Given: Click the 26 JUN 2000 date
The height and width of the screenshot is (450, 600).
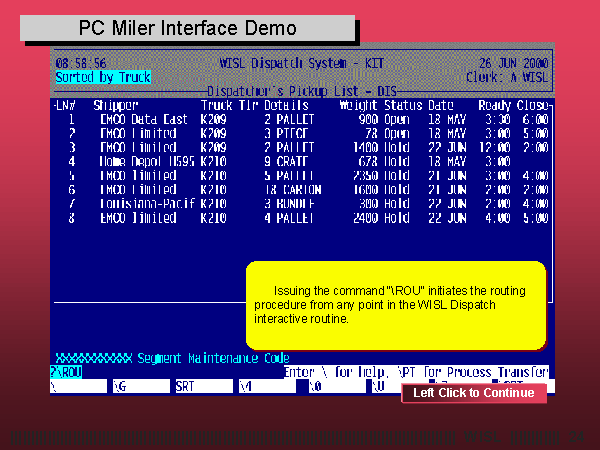Looking at the screenshot, I should click(x=514, y=63).
